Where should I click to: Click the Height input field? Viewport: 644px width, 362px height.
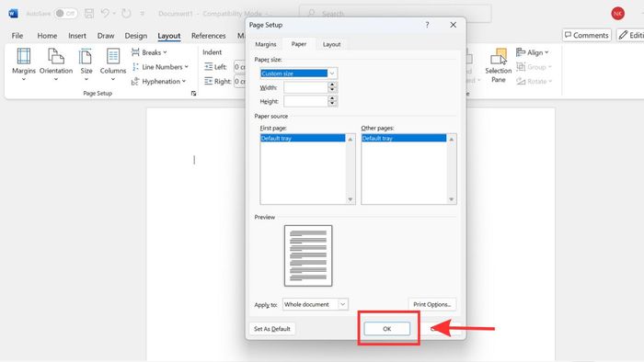point(306,101)
